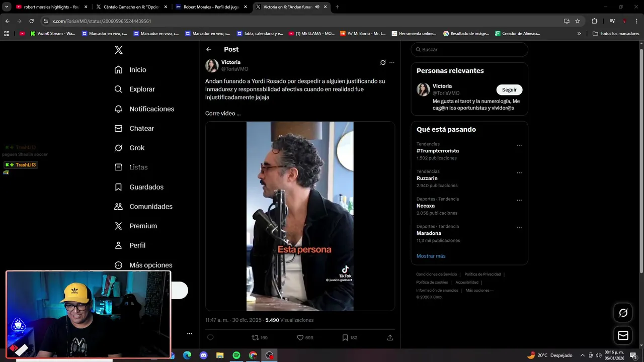Open a new browser tab
The image size is (644, 362).
click(x=337, y=7)
